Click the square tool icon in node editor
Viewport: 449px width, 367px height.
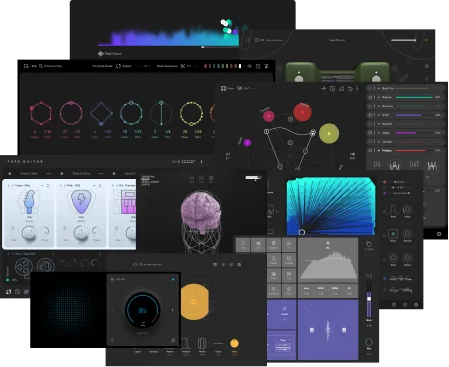point(332,88)
